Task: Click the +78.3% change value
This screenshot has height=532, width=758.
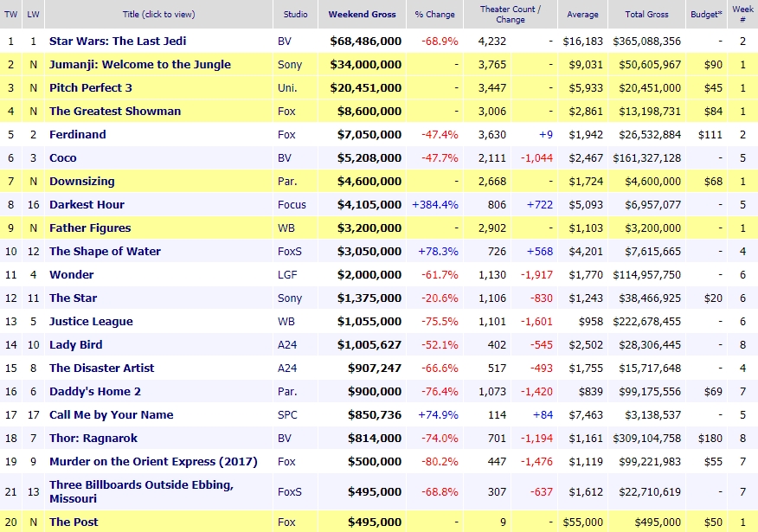Action: [439, 251]
